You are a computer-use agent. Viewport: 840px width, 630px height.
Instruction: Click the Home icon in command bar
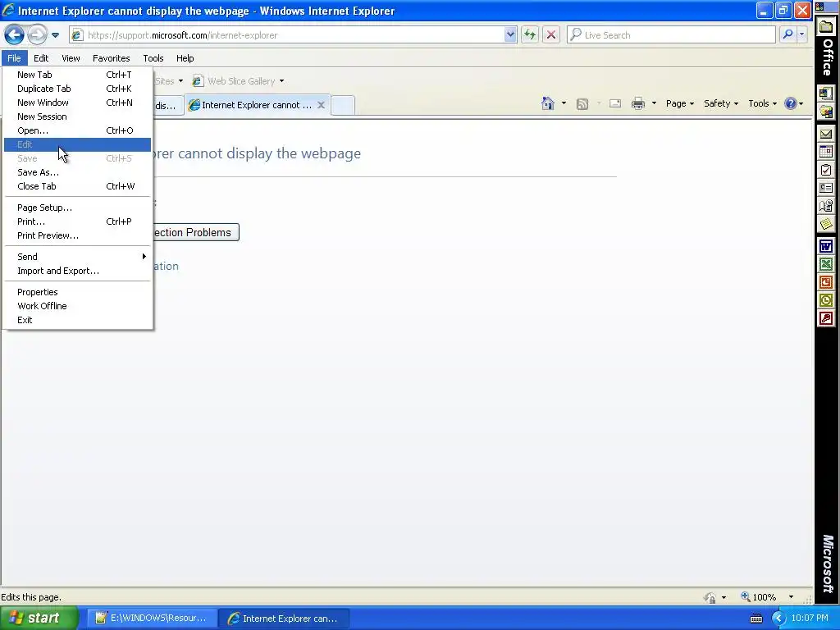coord(547,103)
